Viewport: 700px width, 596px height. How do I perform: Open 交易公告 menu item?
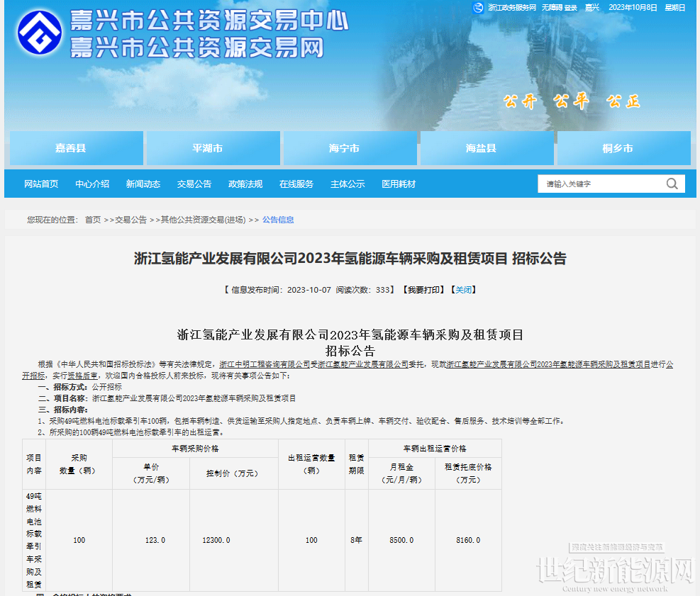(194, 184)
